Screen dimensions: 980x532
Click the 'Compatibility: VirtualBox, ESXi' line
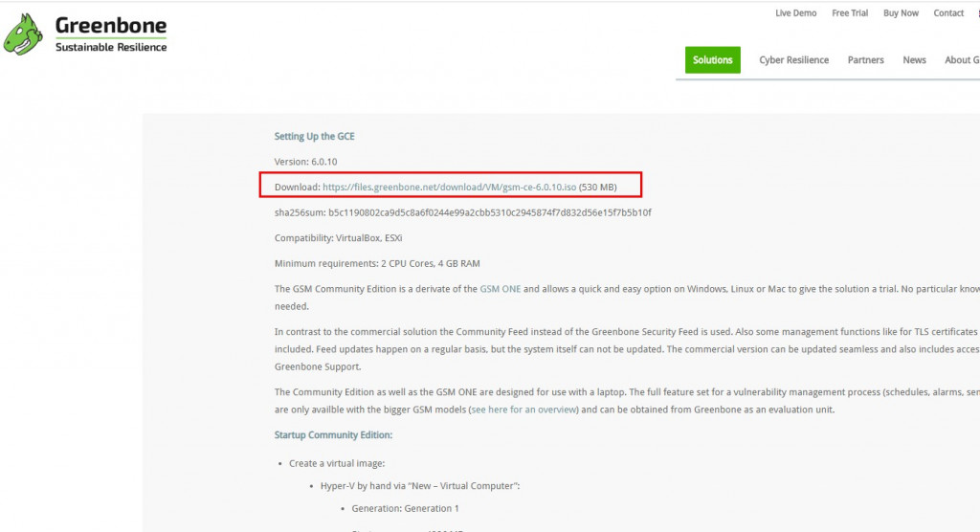(338, 238)
